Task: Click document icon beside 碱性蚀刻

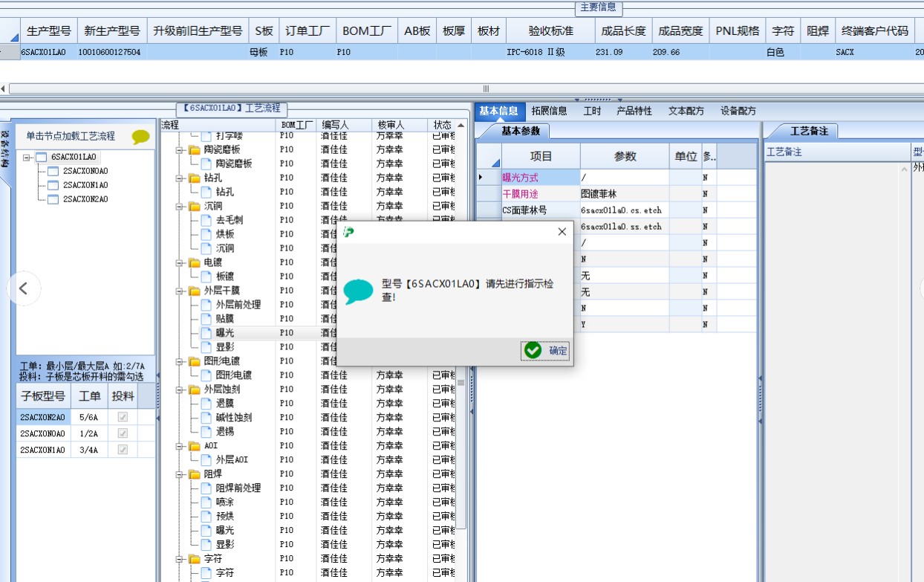Action: pos(206,418)
